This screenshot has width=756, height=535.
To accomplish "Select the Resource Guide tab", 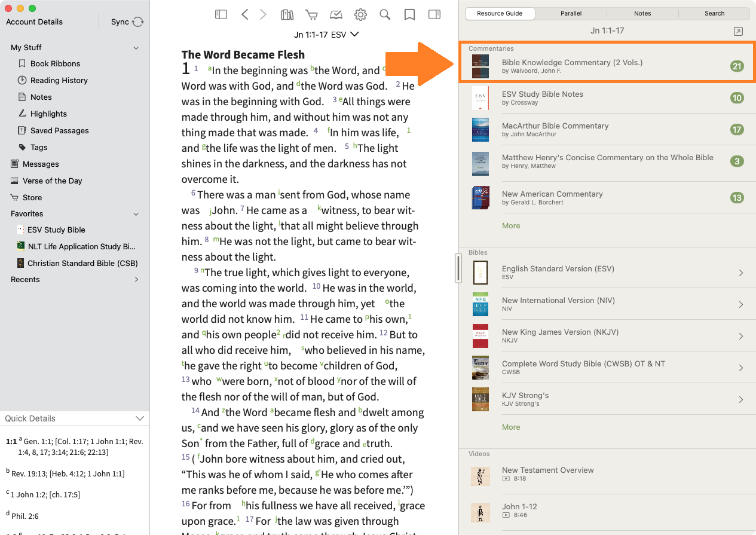I will tap(500, 13).
